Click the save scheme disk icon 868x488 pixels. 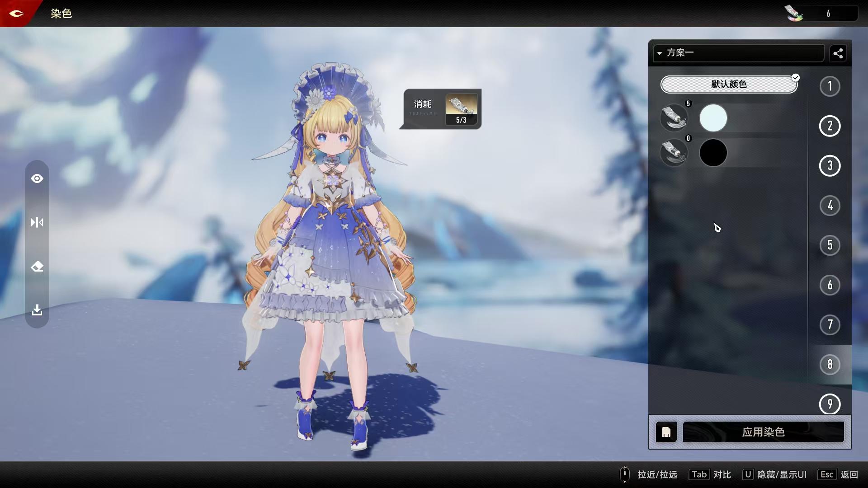pyautogui.click(x=666, y=432)
